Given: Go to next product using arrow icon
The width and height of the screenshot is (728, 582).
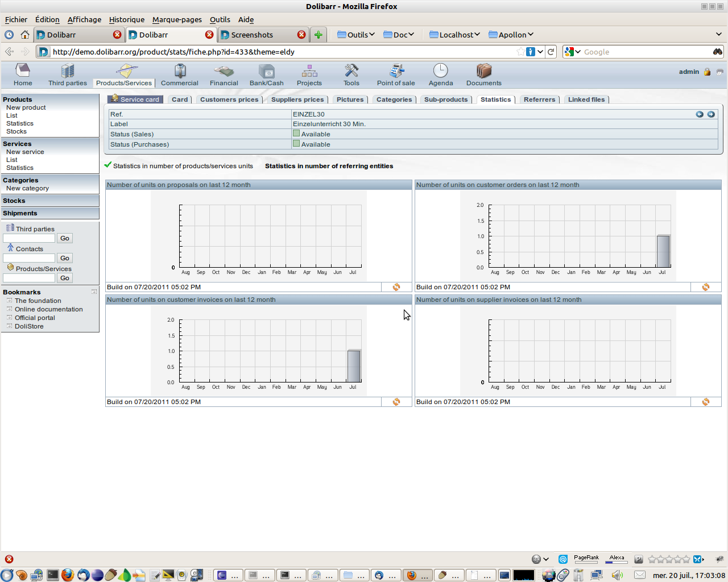Looking at the screenshot, I should tap(711, 114).
